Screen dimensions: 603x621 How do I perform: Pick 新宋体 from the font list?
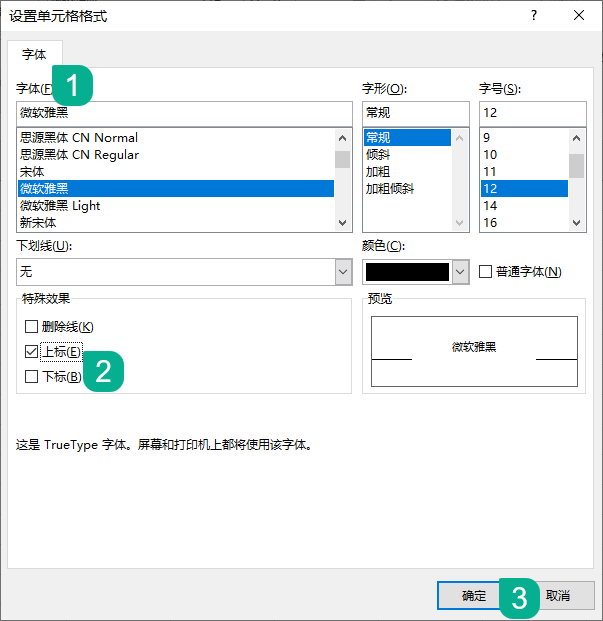click(176, 223)
